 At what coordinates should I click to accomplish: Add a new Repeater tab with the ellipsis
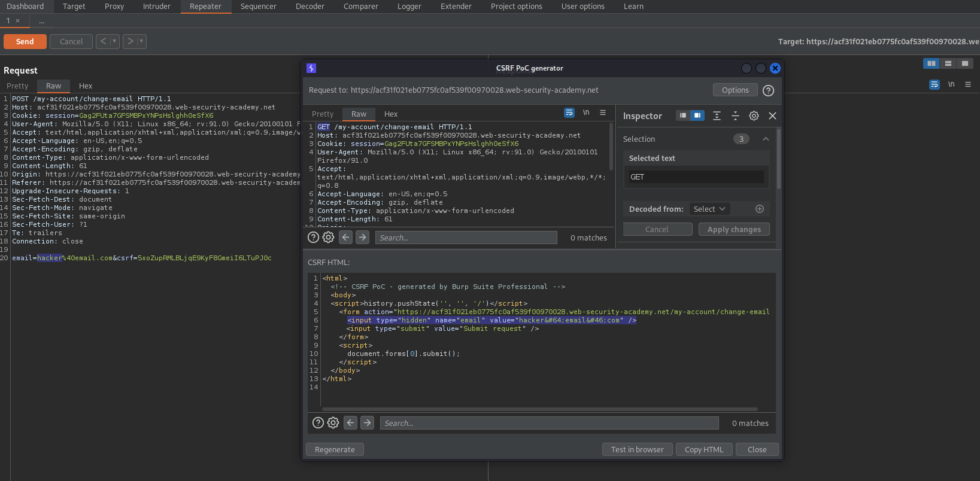41,21
